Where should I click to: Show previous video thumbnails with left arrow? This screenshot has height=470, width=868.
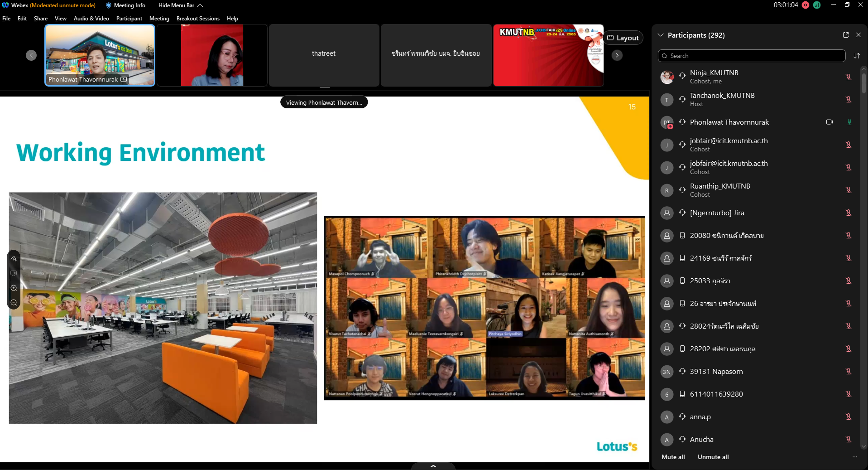coord(31,55)
